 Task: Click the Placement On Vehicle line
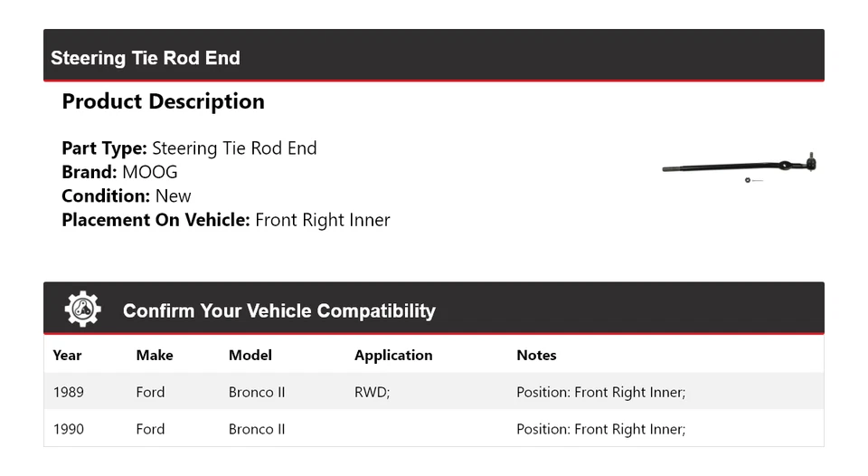point(226,220)
